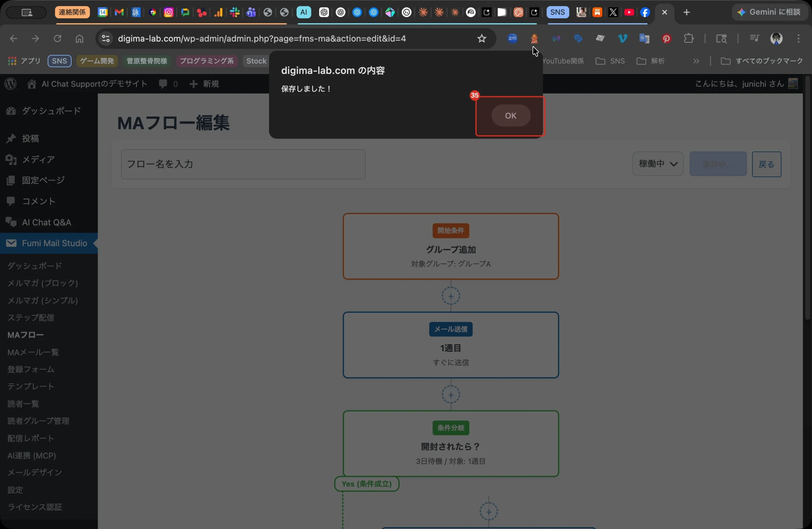This screenshot has height=529, width=812.
Task: Open the Pinterest save extension
Action: pyautogui.click(x=666, y=39)
